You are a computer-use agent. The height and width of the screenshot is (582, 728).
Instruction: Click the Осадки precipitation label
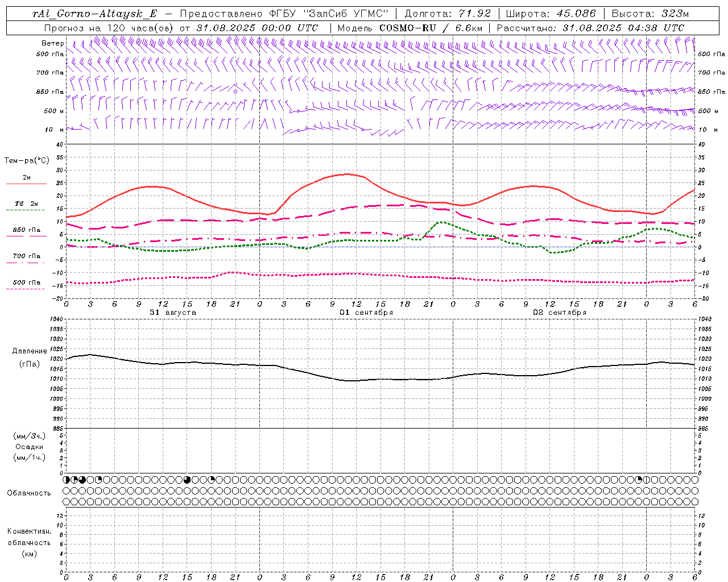pos(30,447)
